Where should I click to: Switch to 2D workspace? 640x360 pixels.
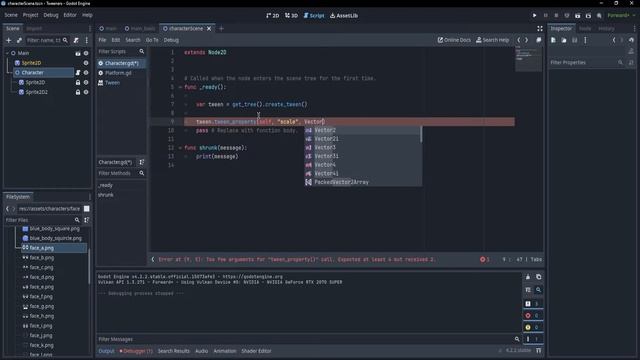[273, 16]
